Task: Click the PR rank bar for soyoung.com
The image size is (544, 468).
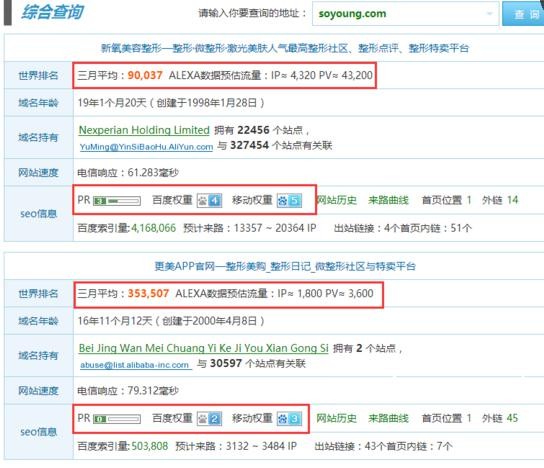Action: click(x=117, y=201)
